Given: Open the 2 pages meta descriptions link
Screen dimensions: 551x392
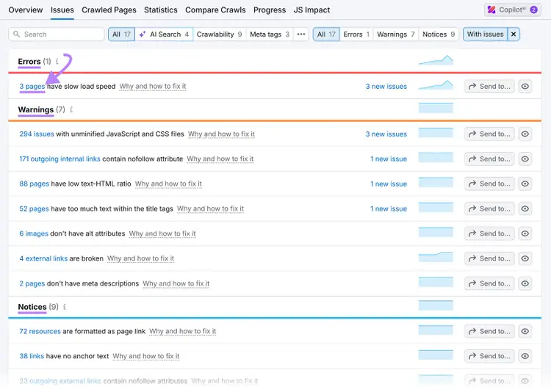Looking at the screenshot, I should pyautogui.click(x=32, y=283).
